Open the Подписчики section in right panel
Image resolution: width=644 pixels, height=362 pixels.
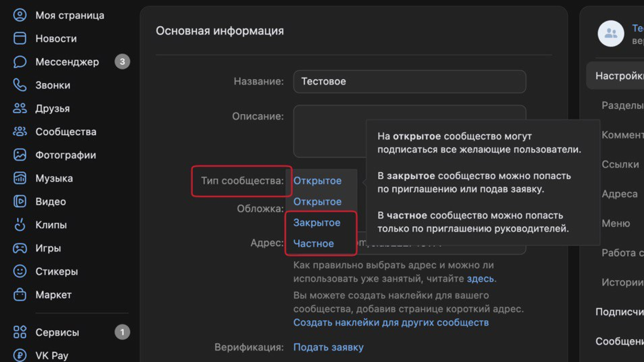619,312
